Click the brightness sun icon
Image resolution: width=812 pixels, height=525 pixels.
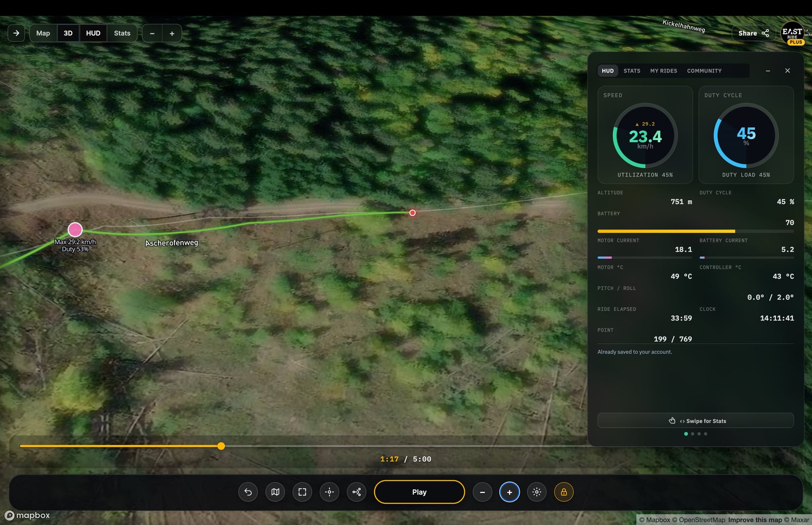[x=537, y=492]
